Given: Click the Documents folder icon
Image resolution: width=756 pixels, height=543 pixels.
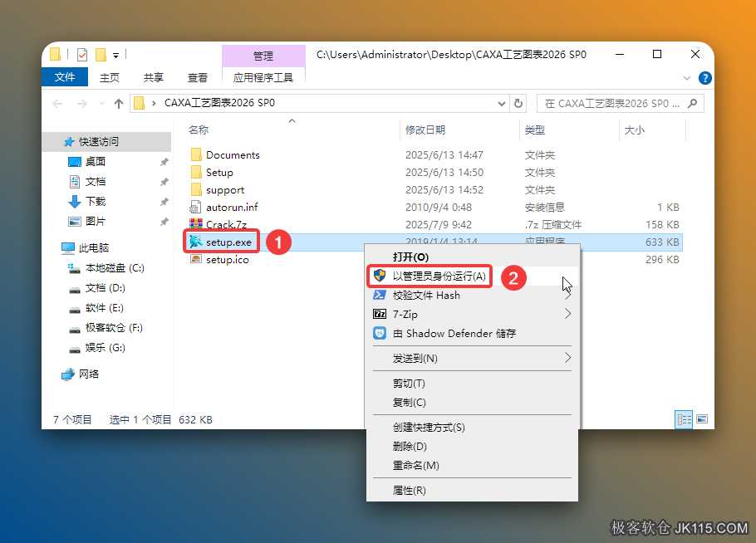Looking at the screenshot, I should point(196,154).
